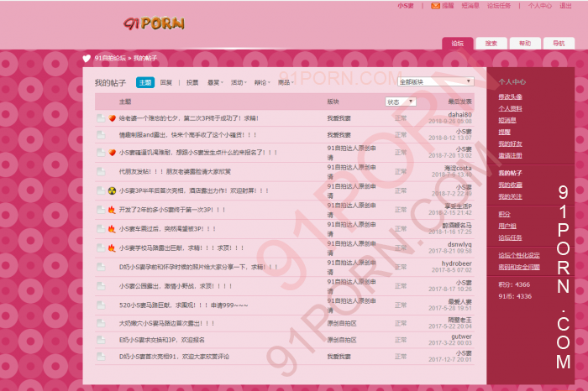Open the 帮助 navigation tab
This screenshot has height=391, width=588.
pos(524,44)
